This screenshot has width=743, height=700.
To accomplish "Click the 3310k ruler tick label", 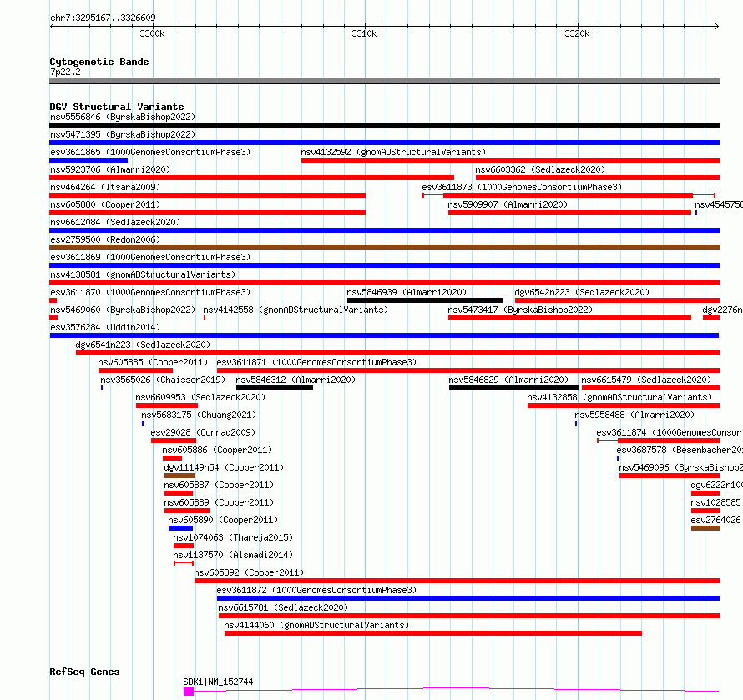I will point(364,33).
